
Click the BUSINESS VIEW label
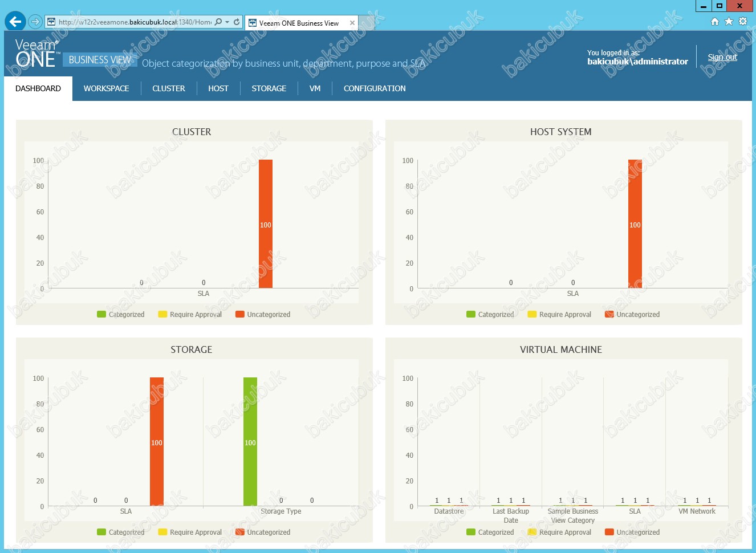(100, 60)
